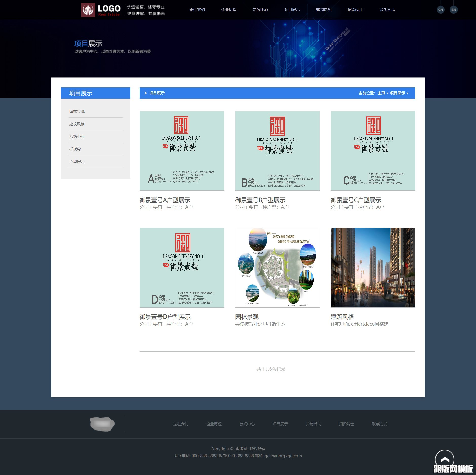
Task: Click 联系方式 in the footer navigation
Action: pyautogui.click(x=380, y=424)
